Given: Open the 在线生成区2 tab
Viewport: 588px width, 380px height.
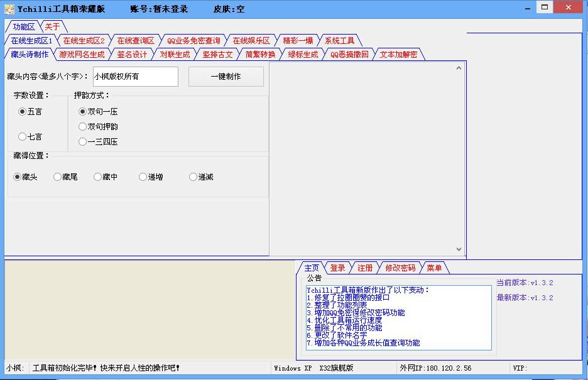Looking at the screenshot, I should (x=84, y=41).
